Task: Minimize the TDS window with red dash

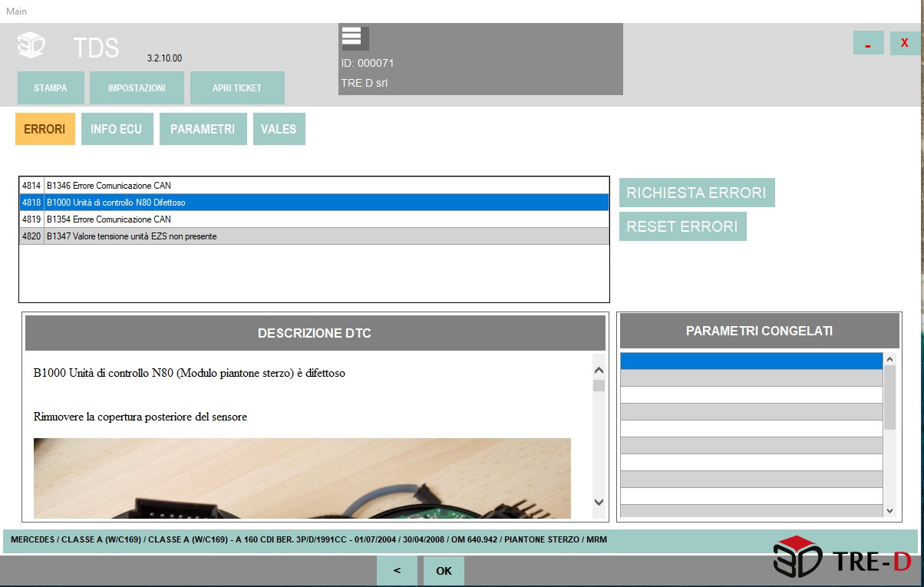Action: [868, 43]
